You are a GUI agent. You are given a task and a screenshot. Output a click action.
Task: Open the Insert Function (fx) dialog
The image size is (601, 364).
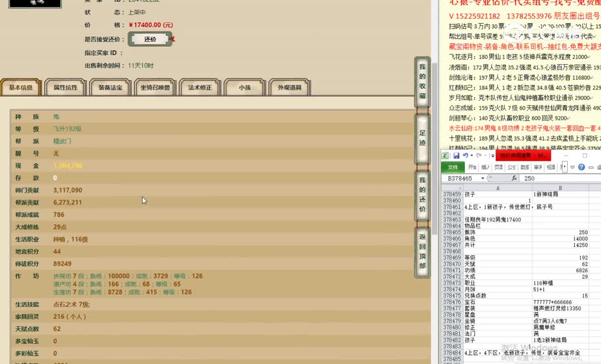(x=514, y=178)
